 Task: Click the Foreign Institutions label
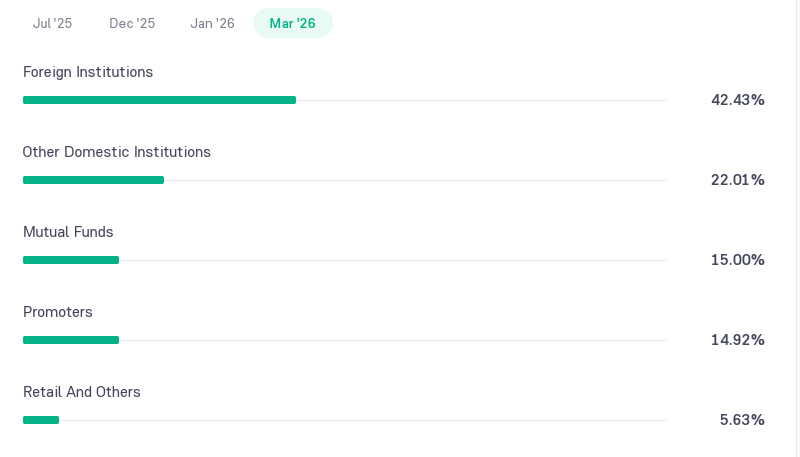click(88, 72)
